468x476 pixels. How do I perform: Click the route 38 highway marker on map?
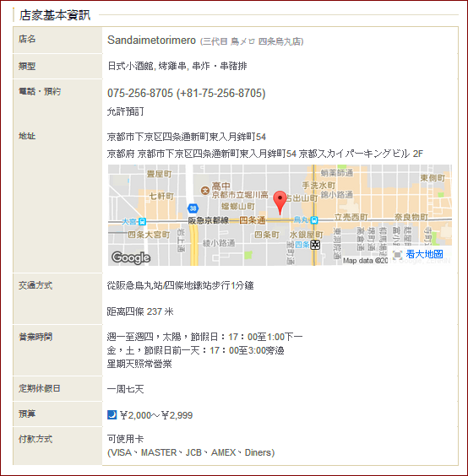point(193,208)
